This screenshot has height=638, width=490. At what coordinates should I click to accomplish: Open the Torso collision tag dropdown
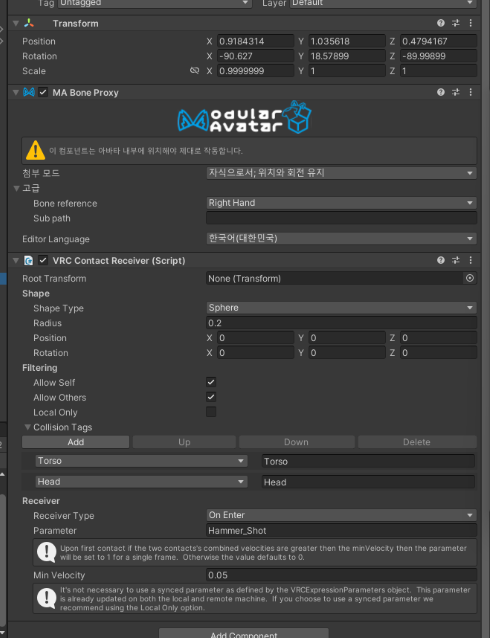[141, 461]
